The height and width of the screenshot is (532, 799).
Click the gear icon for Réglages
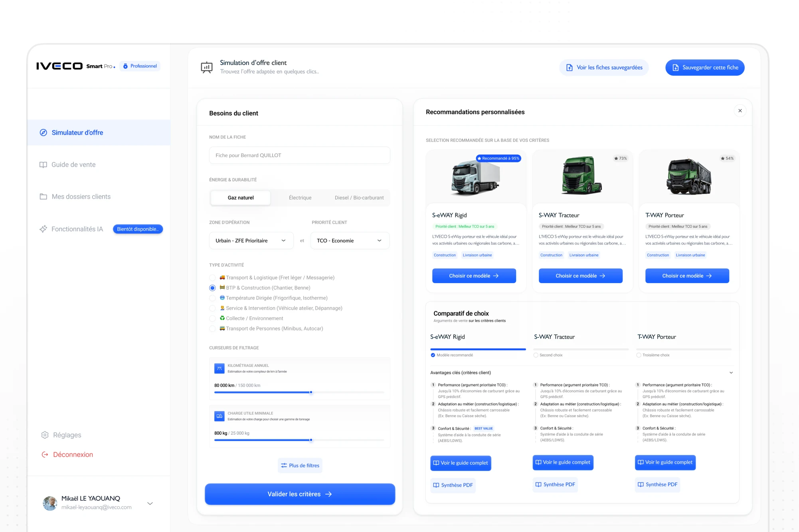[x=45, y=435]
